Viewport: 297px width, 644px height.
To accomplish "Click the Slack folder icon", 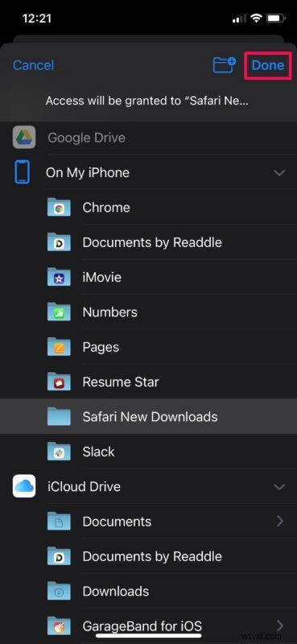I will tap(59, 452).
